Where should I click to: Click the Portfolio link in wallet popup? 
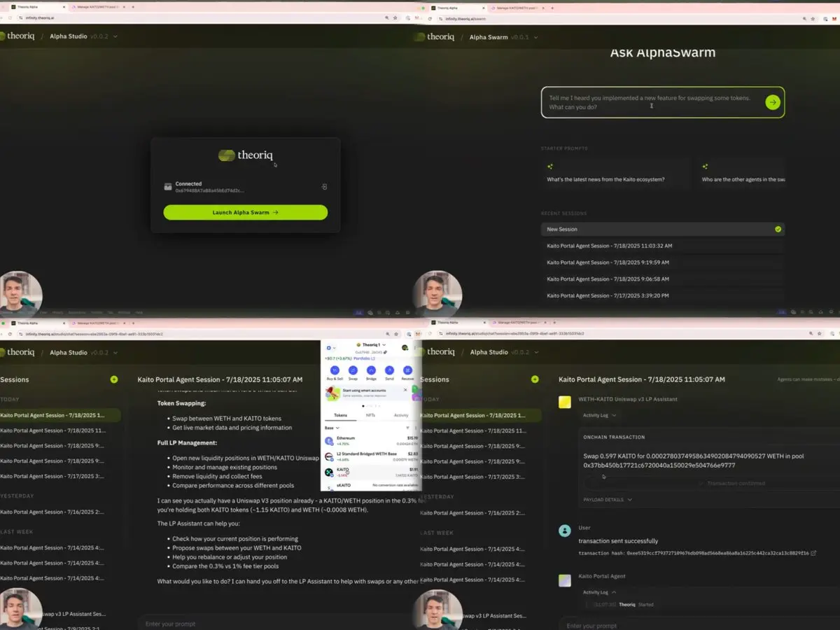[x=364, y=358]
